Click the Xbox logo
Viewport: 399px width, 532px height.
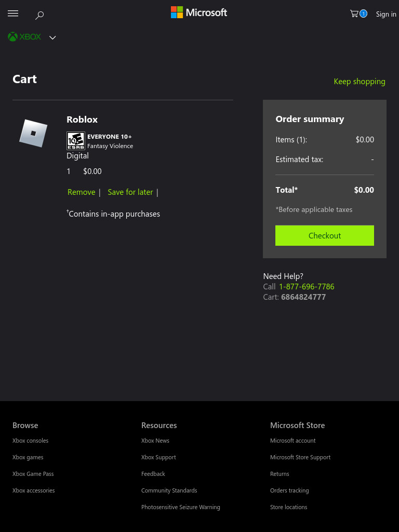coord(24,37)
